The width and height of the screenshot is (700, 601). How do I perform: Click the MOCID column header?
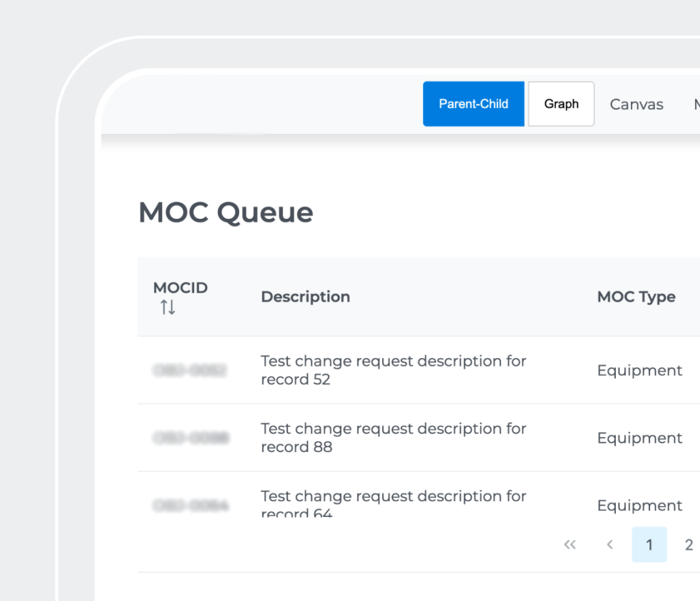pyautogui.click(x=180, y=288)
